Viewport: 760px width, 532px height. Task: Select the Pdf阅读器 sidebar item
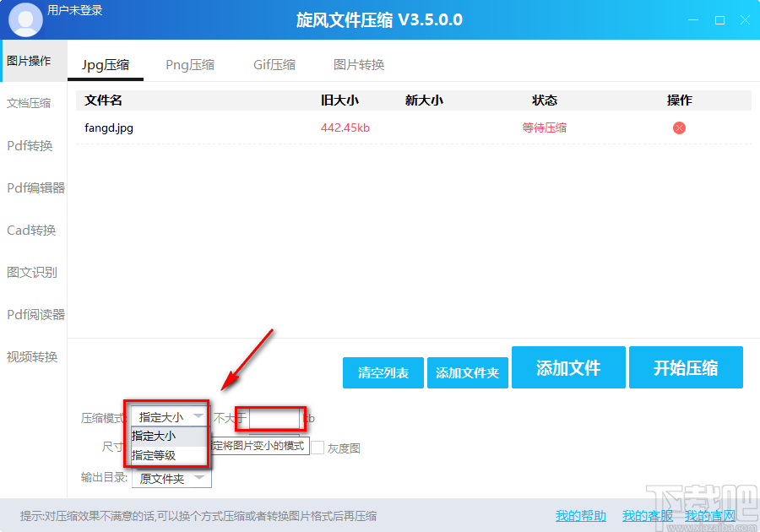click(x=34, y=314)
